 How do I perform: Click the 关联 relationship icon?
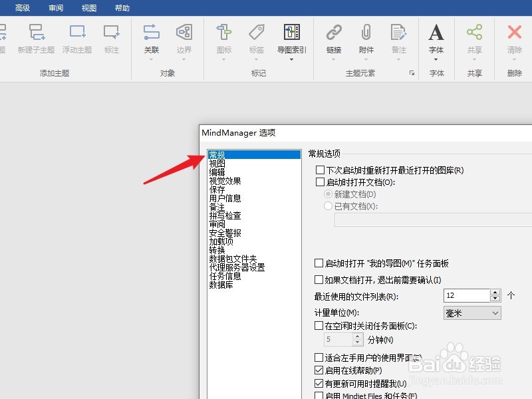pyautogui.click(x=152, y=32)
